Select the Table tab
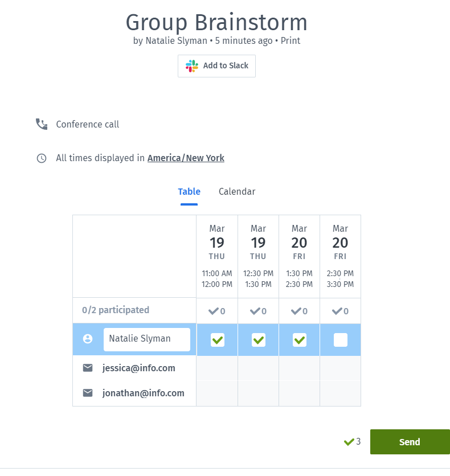The width and height of the screenshot is (450, 476). tap(189, 191)
